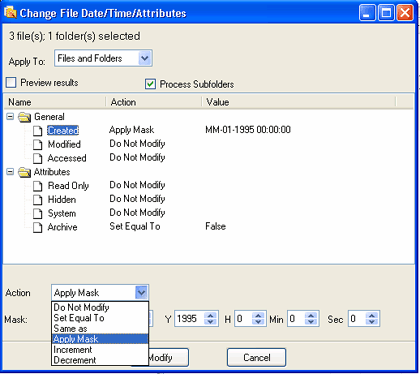Select the Read Only tree item
The height and width of the screenshot is (374, 420).
point(68,186)
